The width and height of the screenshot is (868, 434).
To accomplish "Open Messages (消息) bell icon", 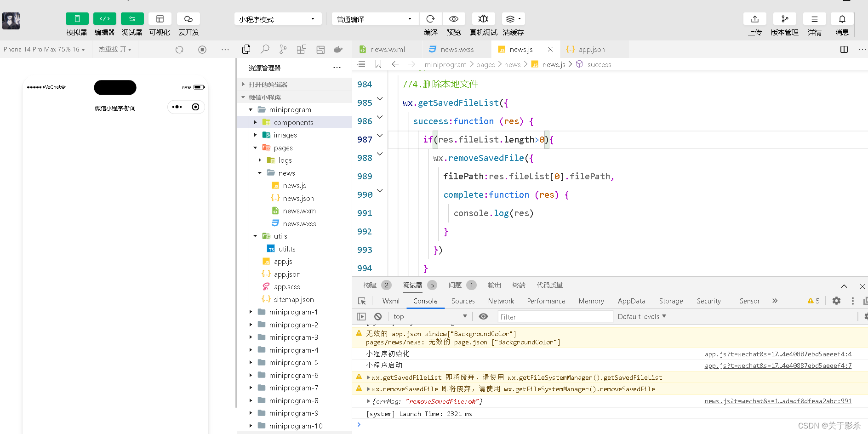I will point(842,19).
